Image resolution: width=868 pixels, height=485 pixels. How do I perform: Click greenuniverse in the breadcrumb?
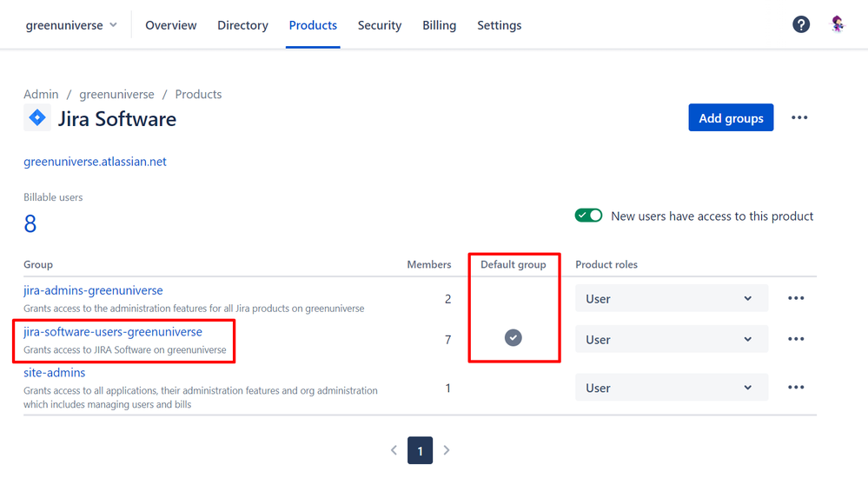pyautogui.click(x=116, y=94)
